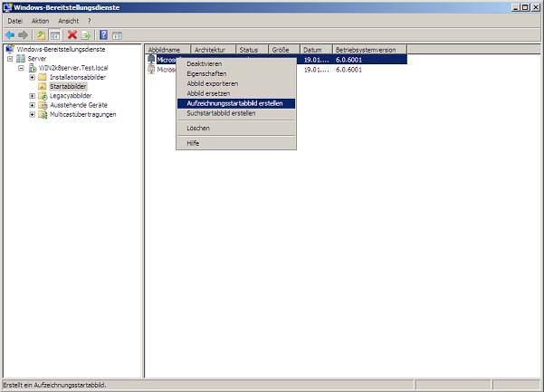Click the red X Delete toolbar icon
The height and width of the screenshot is (392, 544).
coord(72,34)
